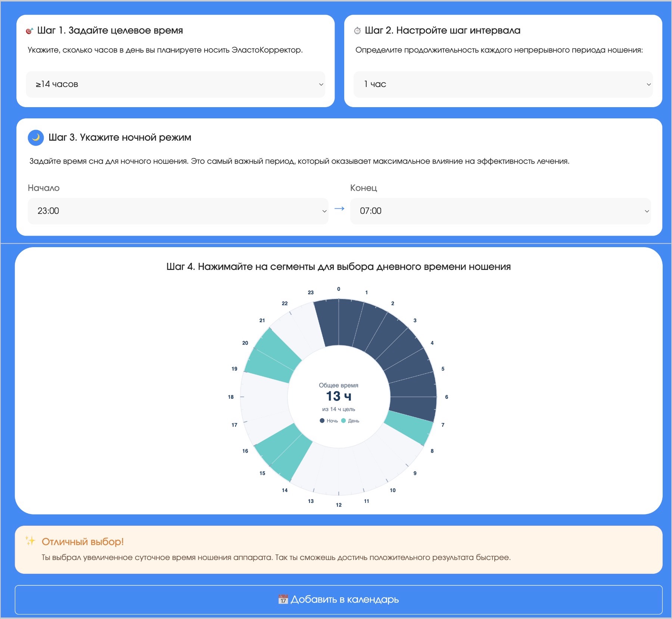Select the empty segment between 12 and 13

point(329,471)
